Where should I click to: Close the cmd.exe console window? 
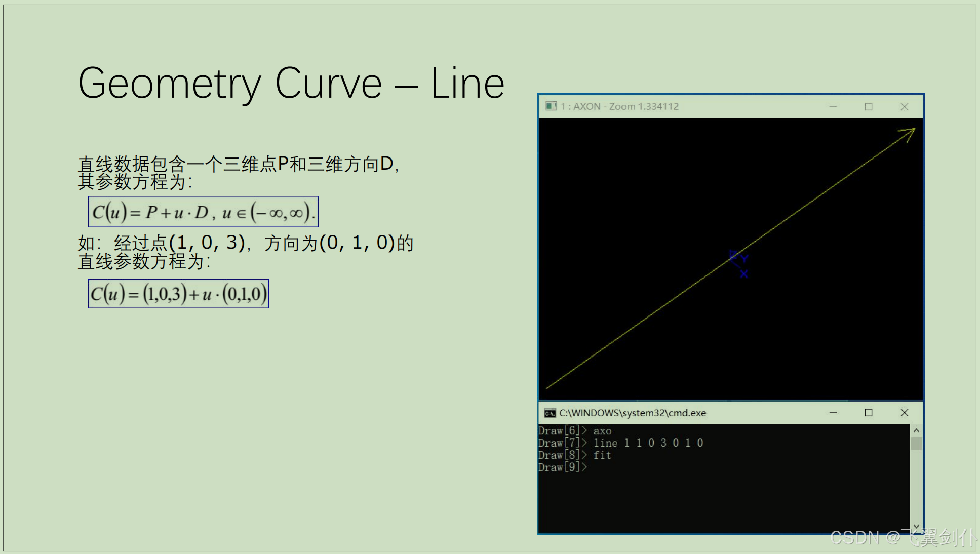coord(905,413)
